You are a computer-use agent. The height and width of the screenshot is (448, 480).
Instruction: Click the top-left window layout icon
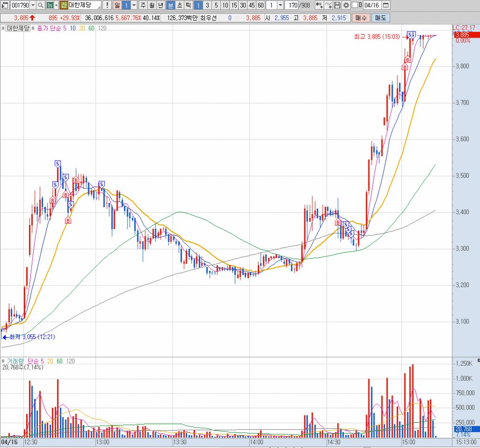coord(5,5)
